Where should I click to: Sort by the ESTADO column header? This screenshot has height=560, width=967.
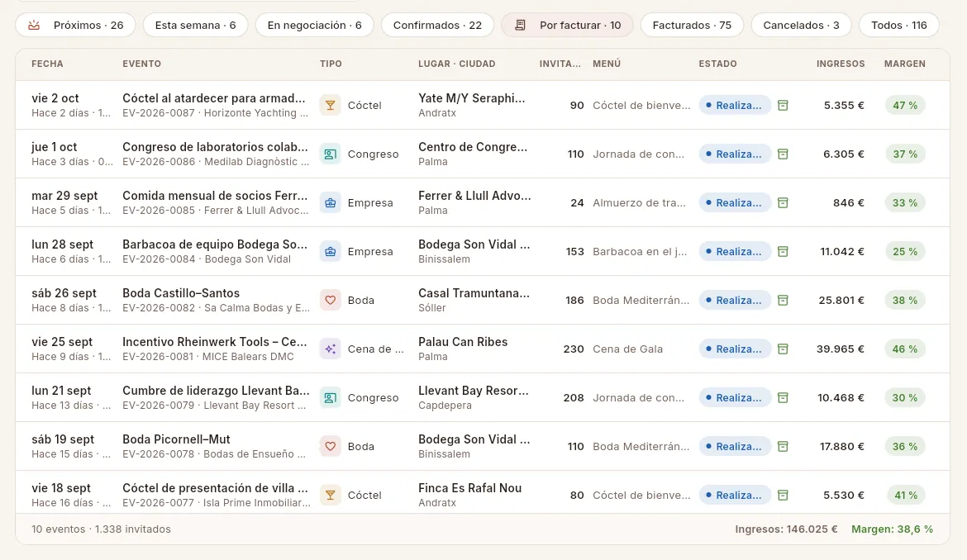(718, 64)
